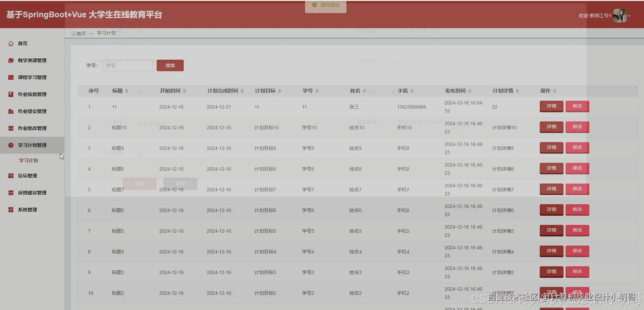Click the 搜索 button

[170, 65]
